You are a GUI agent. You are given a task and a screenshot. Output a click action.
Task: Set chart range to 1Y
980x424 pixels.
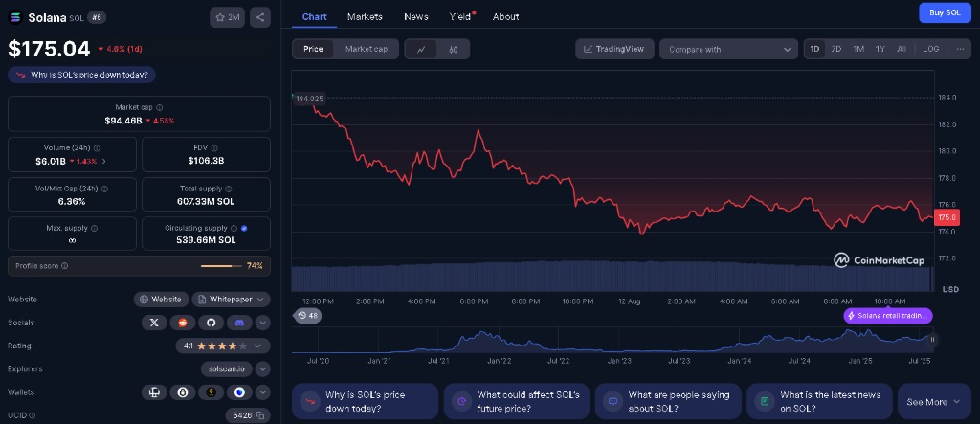tap(880, 49)
